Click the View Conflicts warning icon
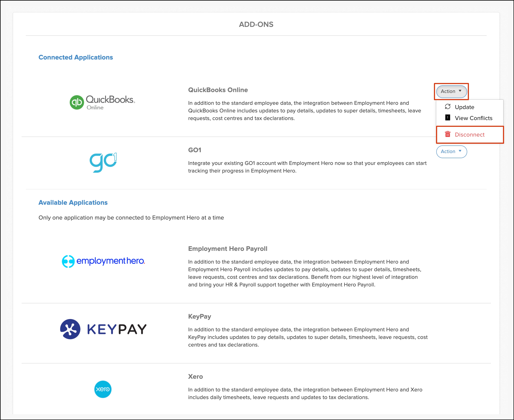The width and height of the screenshot is (514, 420). tap(447, 118)
